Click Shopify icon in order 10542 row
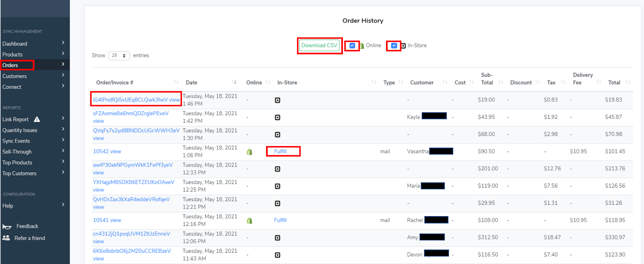This screenshot has width=644, height=264. 249,152
